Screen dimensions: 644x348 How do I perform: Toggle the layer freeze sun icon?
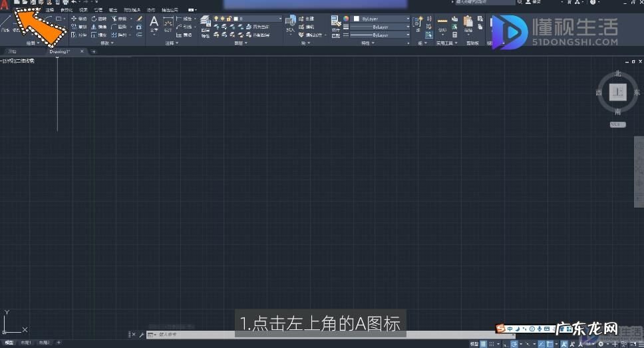[x=222, y=19]
